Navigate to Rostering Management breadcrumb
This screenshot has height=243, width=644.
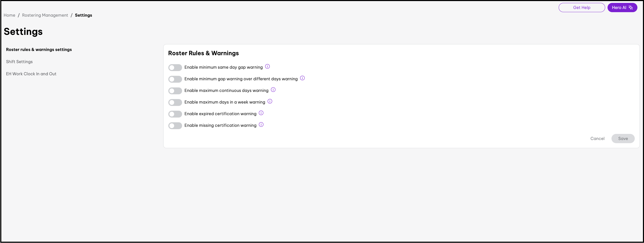45,15
